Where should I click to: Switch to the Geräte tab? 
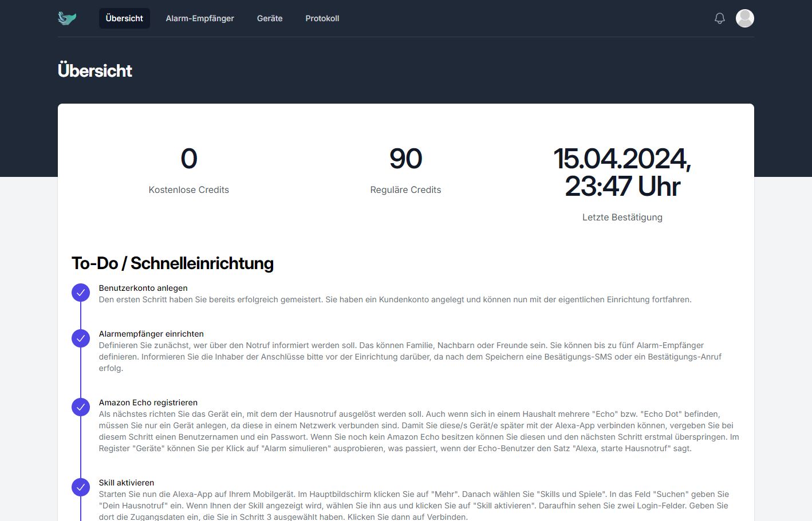[269, 18]
